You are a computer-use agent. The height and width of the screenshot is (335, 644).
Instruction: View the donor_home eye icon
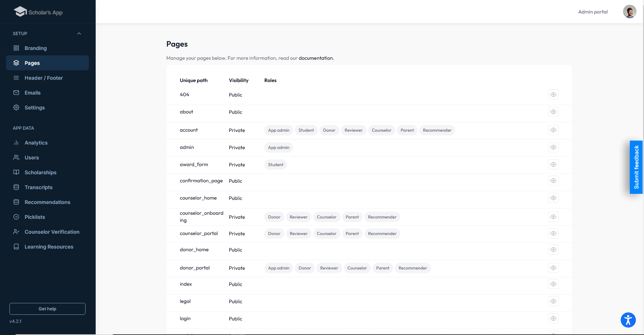[553, 250]
